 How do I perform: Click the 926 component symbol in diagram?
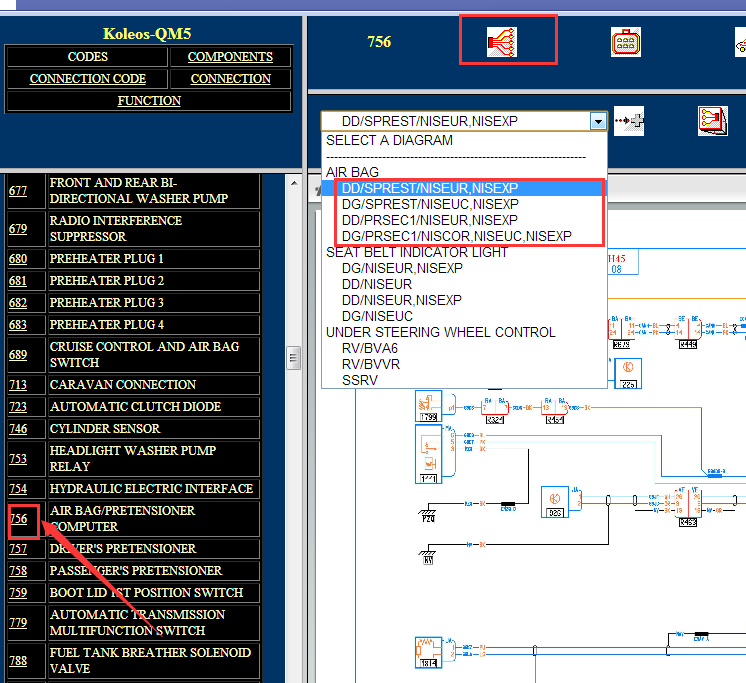(555, 501)
